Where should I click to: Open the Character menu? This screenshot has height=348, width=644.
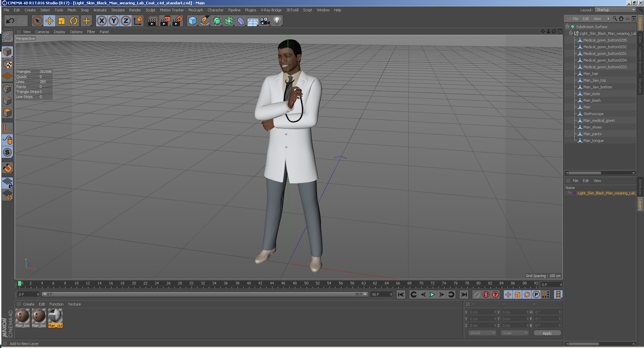point(215,10)
